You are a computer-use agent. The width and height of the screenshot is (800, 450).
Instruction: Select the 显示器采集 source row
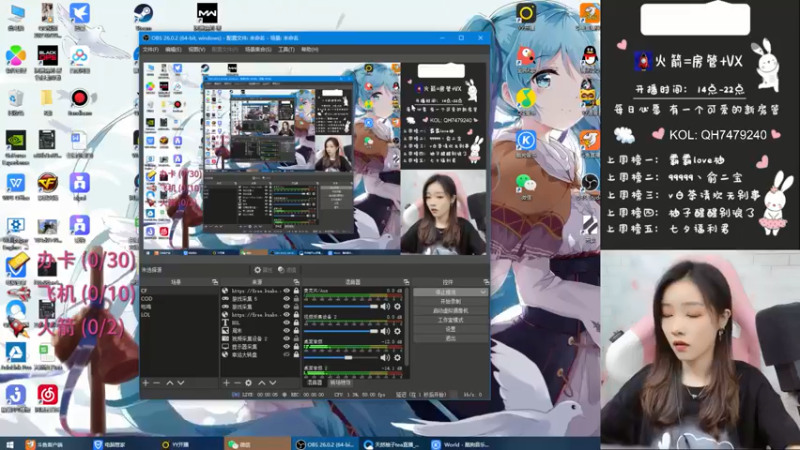(260, 346)
